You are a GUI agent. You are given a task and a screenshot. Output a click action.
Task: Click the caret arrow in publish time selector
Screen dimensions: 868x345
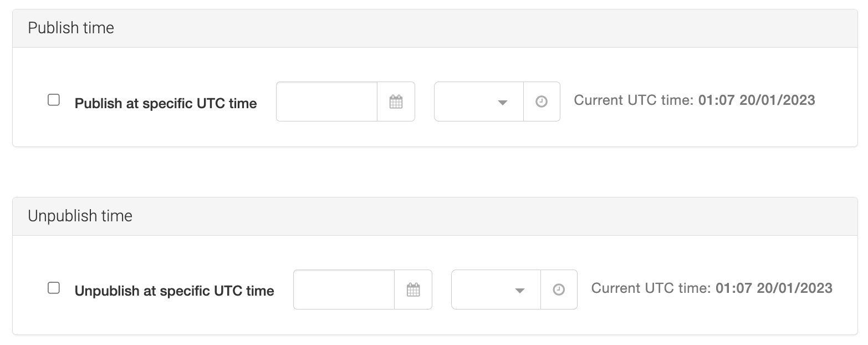503,103
